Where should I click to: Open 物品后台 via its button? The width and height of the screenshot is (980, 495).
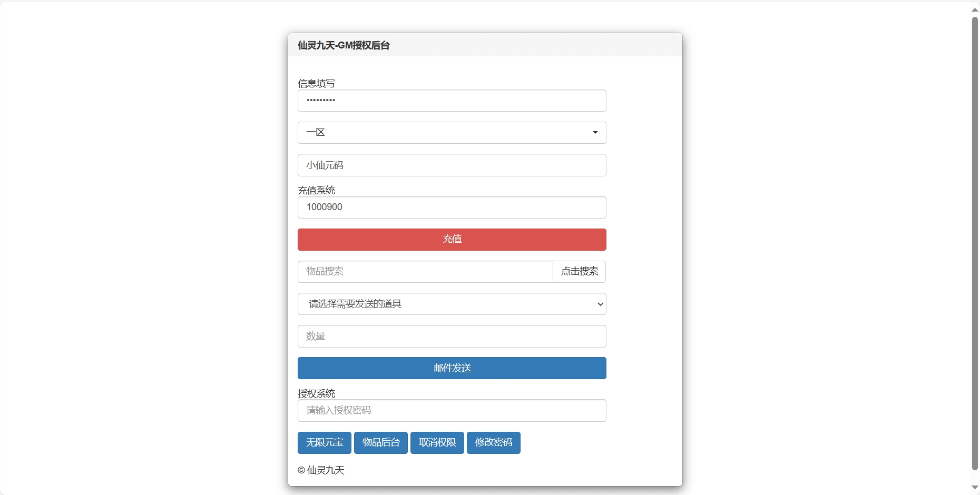[380, 443]
